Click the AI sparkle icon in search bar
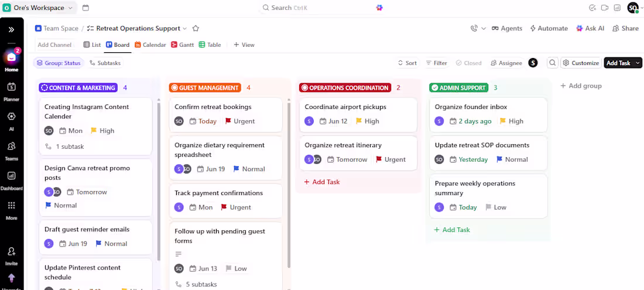 (379, 8)
